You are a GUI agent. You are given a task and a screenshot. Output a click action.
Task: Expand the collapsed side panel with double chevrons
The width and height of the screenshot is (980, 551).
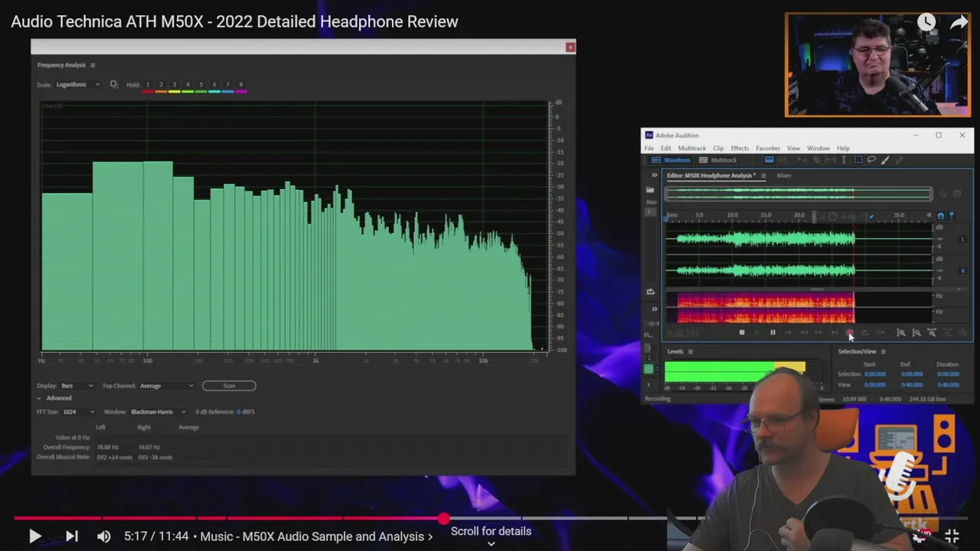(x=655, y=175)
